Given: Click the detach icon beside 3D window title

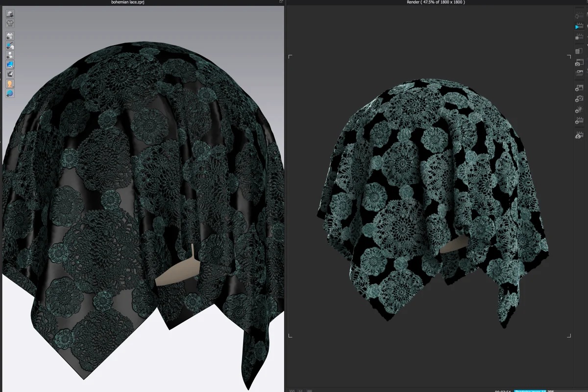Looking at the screenshot, I should click(281, 2).
